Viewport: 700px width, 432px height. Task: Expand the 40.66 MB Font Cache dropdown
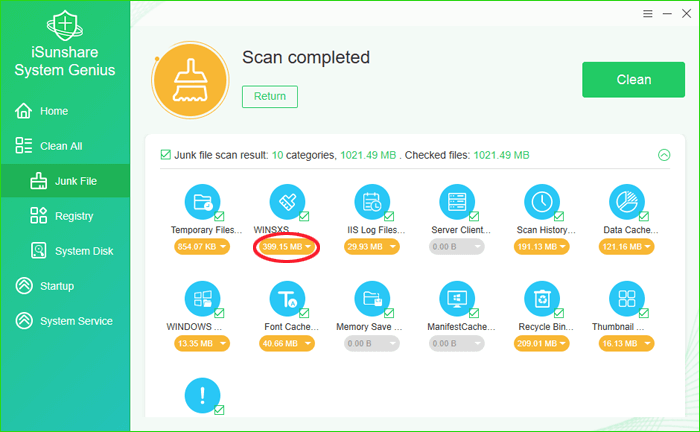pos(287,344)
